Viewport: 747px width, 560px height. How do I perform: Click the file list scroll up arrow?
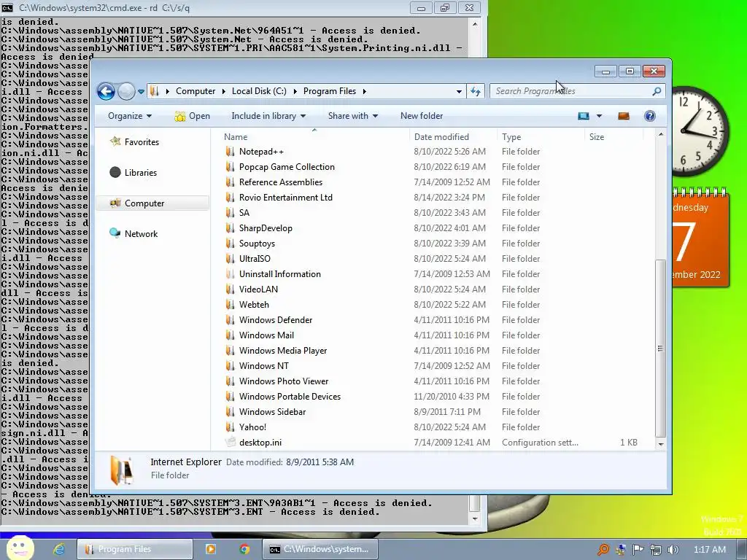point(660,135)
